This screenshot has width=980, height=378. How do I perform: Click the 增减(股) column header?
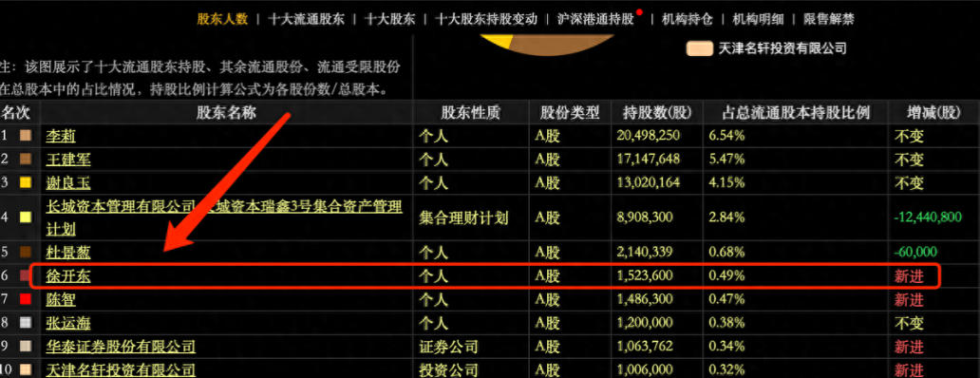[x=933, y=112]
